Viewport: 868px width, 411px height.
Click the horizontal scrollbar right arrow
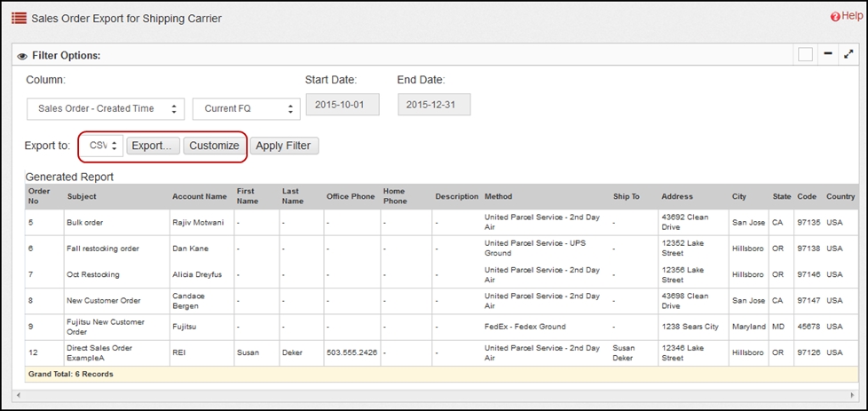pos(852,396)
